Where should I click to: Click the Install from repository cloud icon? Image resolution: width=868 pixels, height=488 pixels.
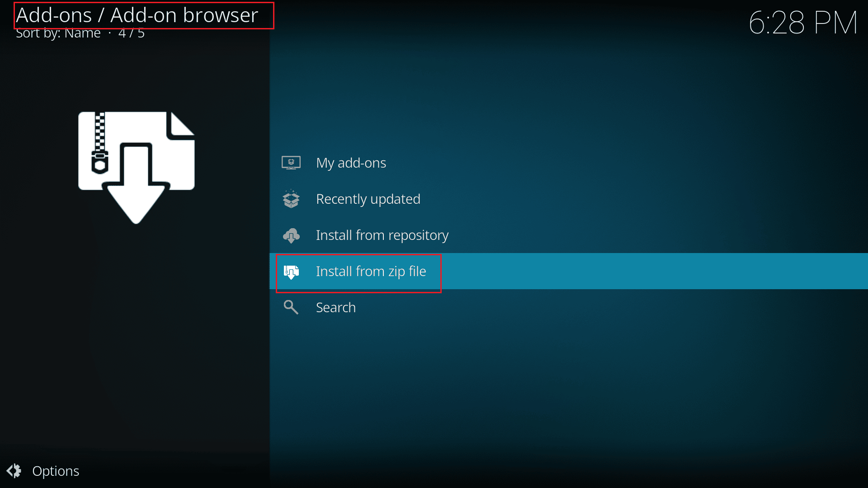[292, 235]
